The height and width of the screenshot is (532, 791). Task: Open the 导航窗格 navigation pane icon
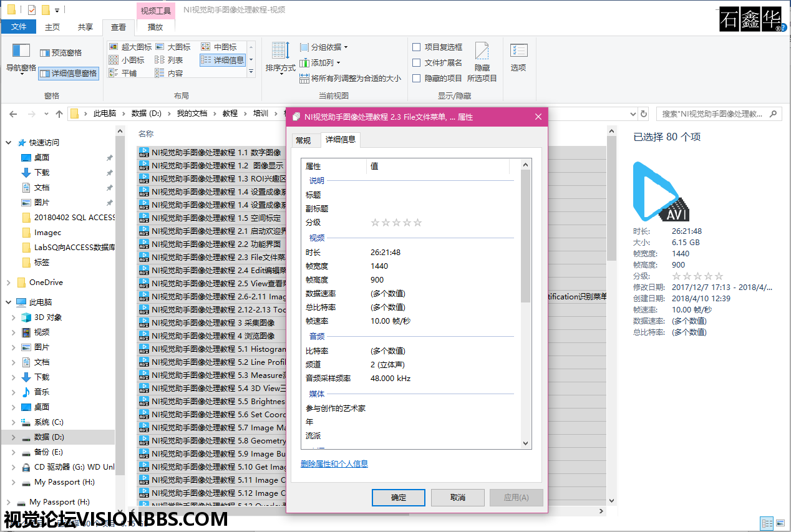click(21, 57)
